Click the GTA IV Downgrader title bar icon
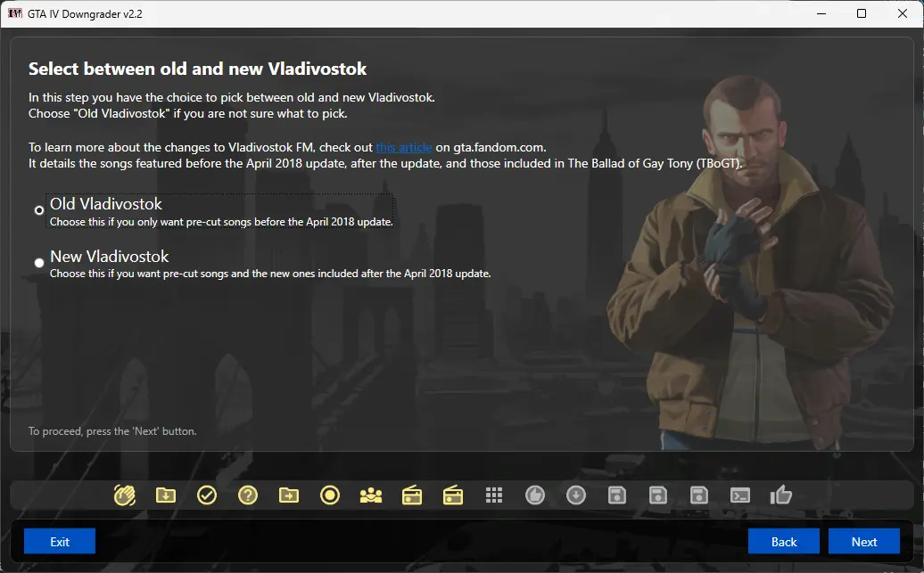The image size is (924, 573). click(x=15, y=13)
